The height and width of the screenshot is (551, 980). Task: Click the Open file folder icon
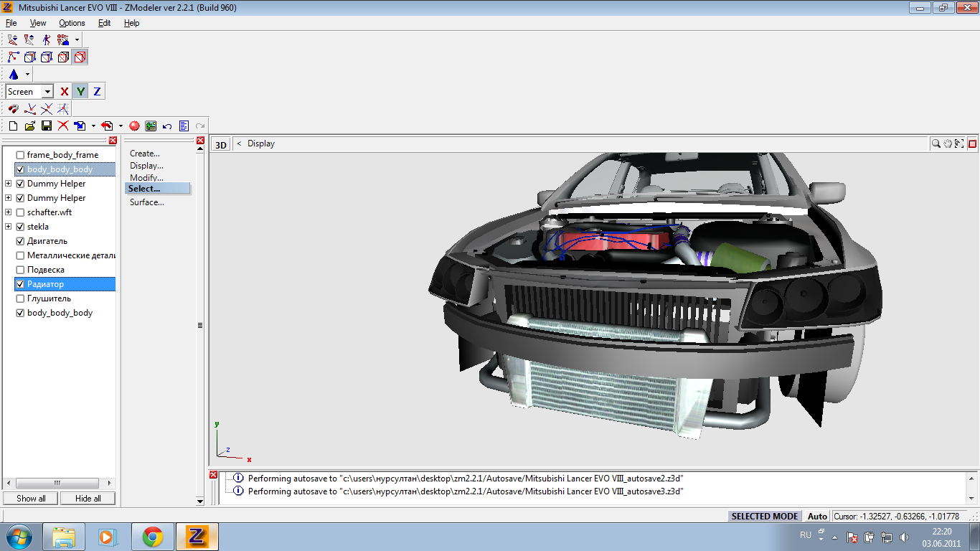click(x=29, y=126)
